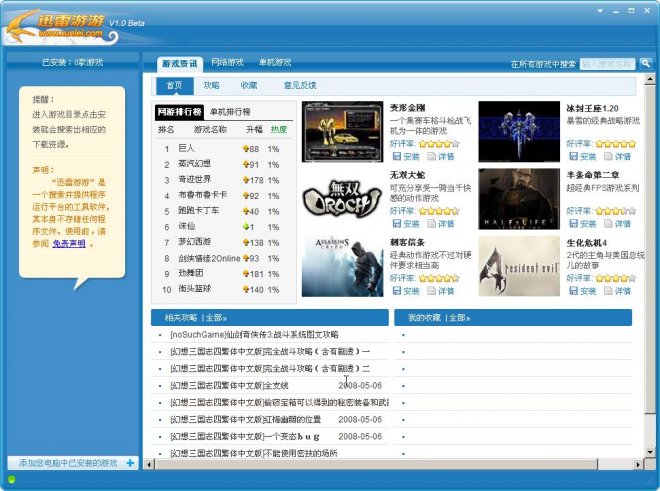
Task: Click the plus icon to add installed games
Action: [130, 463]
